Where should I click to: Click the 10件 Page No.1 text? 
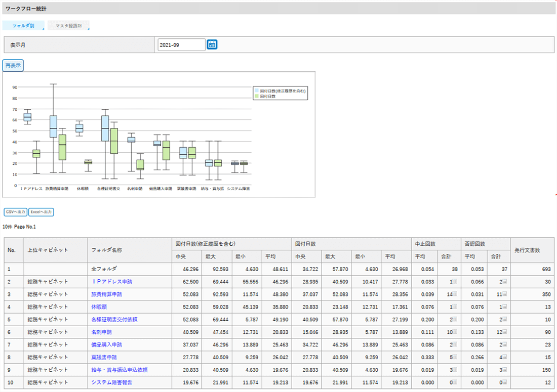click(x=19, y=227)
